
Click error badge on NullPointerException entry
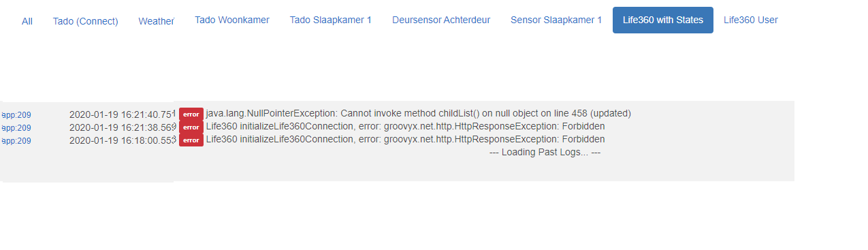click(x=191, y=114)
